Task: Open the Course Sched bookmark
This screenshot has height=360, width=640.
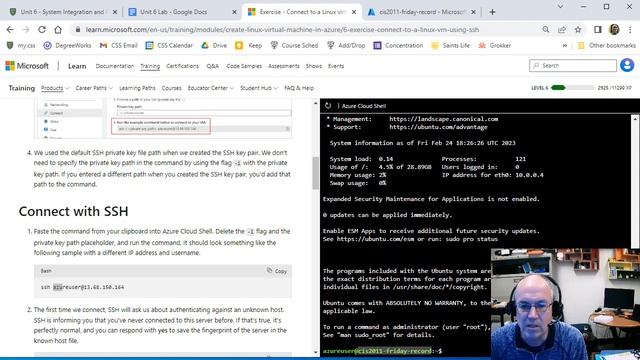Action: [294, 45]
